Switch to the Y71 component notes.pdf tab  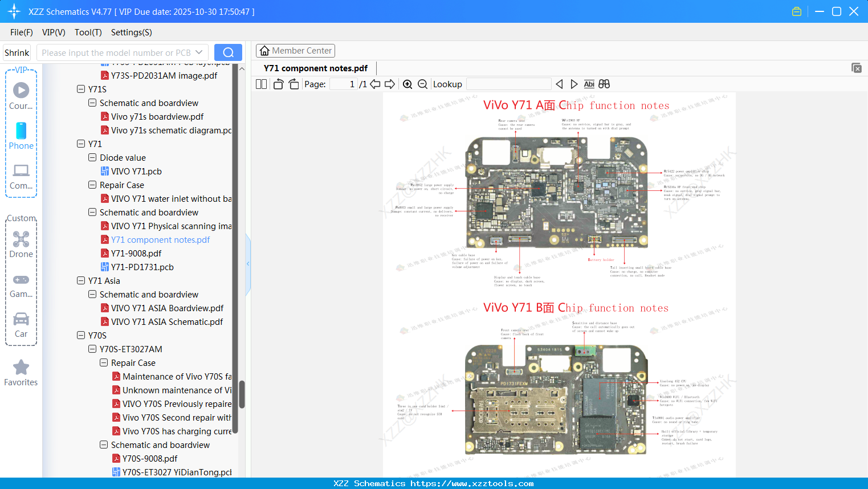click(x=314, y=68)
